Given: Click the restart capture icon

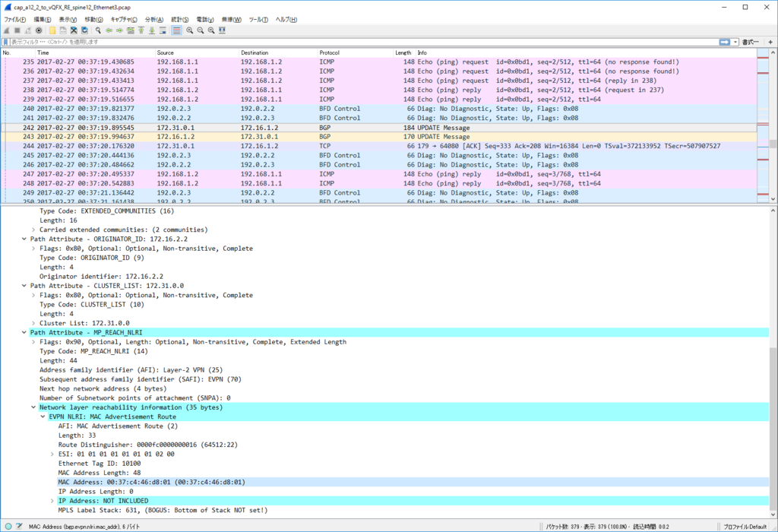Looking at the screenshot, I should pos(28,30).
